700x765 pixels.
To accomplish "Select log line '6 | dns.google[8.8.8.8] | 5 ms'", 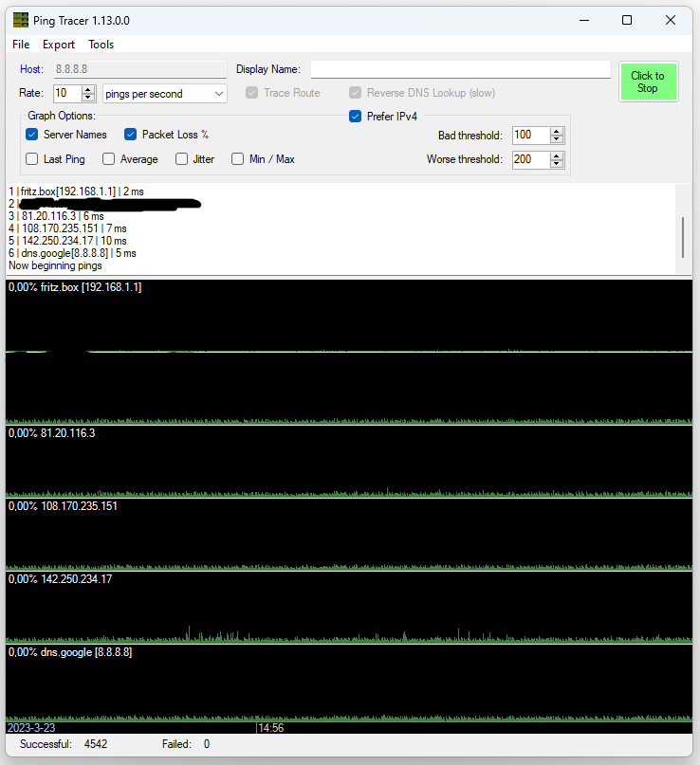I will point(72,253).
